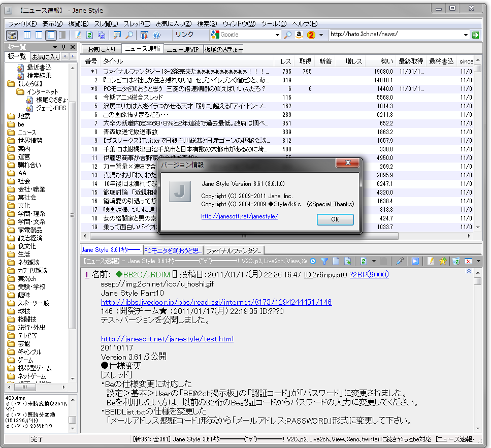Click the Amazon search icon
Viewport: 491px width, 448px height.
click(299, 35)
